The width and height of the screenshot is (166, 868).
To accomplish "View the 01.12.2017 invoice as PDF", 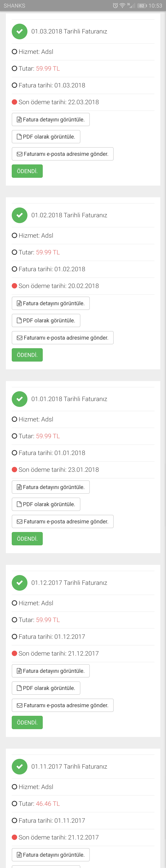I will [x=46, y=688].
